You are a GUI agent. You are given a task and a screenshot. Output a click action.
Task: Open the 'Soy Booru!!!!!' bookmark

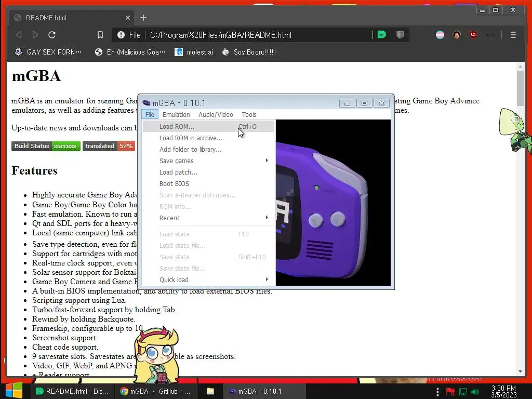[x=249, y=52]
